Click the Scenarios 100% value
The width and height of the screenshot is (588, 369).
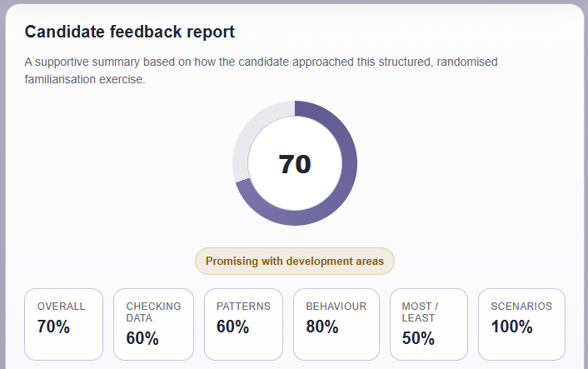pyautogui.click(x=511, y=327)
